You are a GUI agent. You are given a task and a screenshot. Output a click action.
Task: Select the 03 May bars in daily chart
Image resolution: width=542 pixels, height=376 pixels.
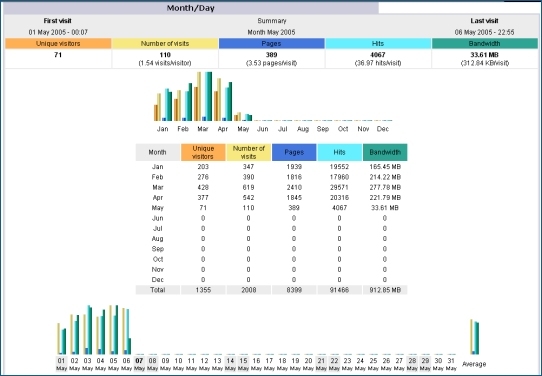click(x=87, y=330)
